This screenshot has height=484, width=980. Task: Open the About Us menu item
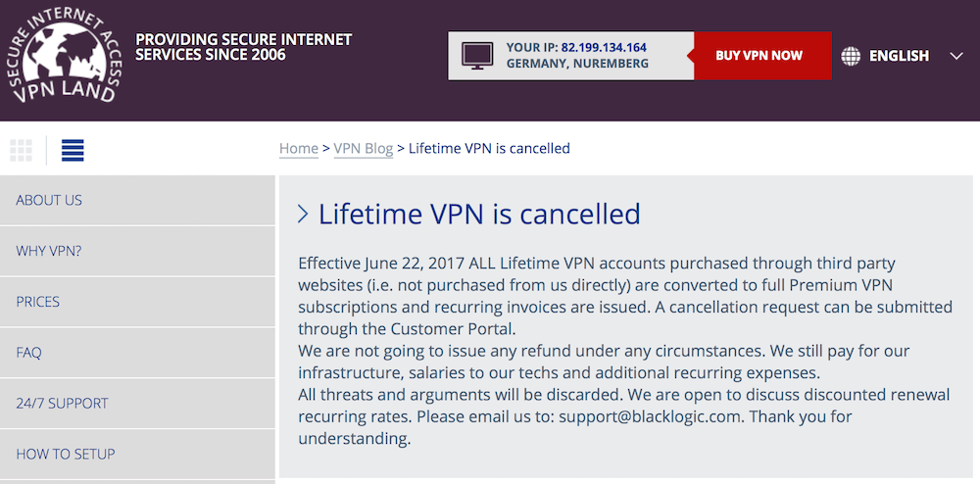[x=49, y=200]
